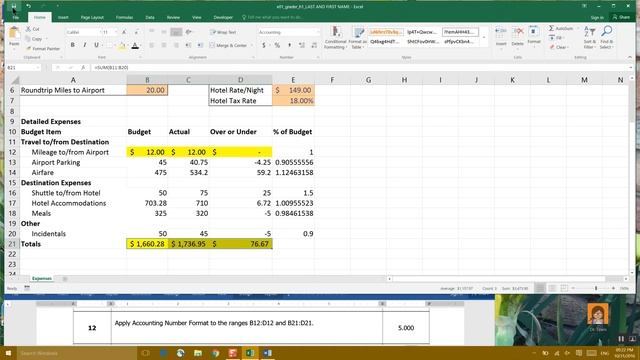Click the Increase Indent icon
Viewport: 640px width, 360px height.
pyautogui.click(x=200, y=45)
